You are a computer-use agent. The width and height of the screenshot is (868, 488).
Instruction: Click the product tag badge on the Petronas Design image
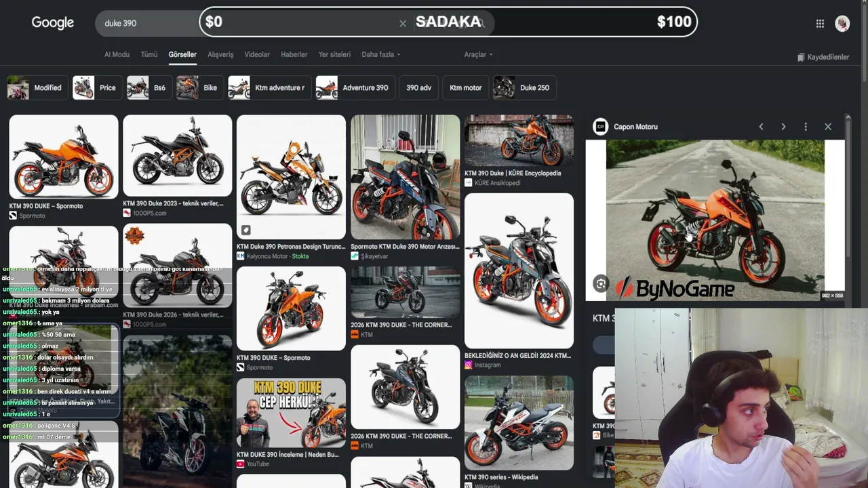click(x=245, y=230)
